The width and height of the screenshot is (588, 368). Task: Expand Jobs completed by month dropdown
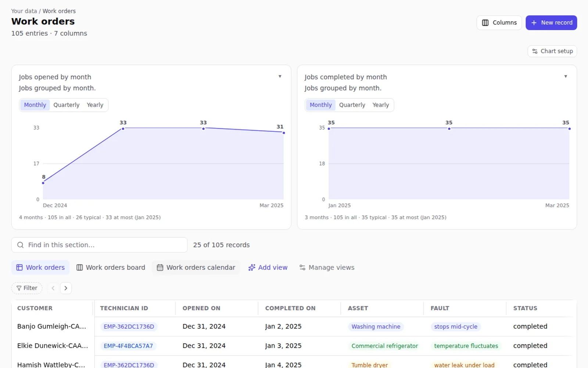566,77
